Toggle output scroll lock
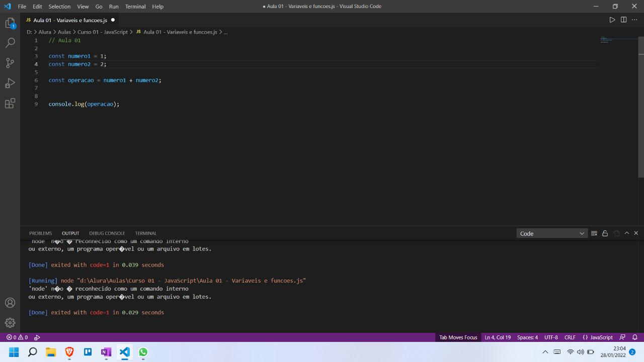The width and height of the screenshot is (644, 362). pos(605,233)
